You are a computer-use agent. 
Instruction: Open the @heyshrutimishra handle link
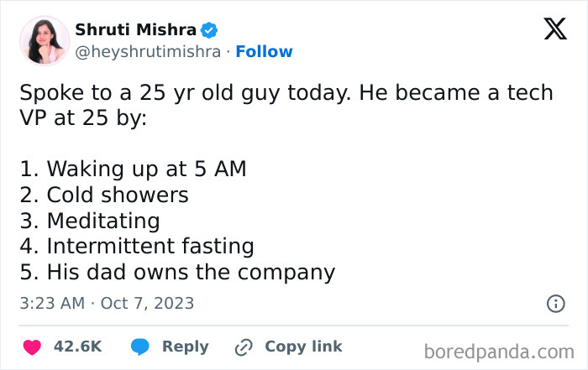[x=148, y=52]
